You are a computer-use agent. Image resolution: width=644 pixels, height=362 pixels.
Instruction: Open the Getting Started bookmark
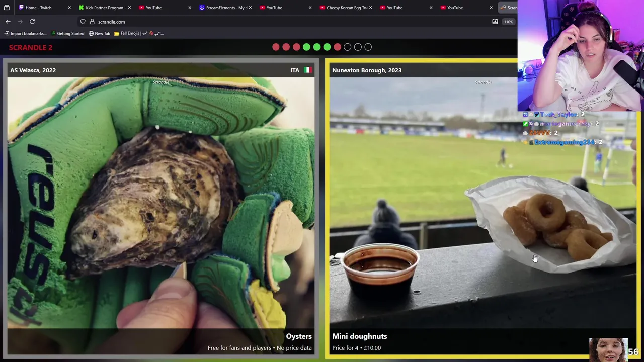tap(67, 33)
